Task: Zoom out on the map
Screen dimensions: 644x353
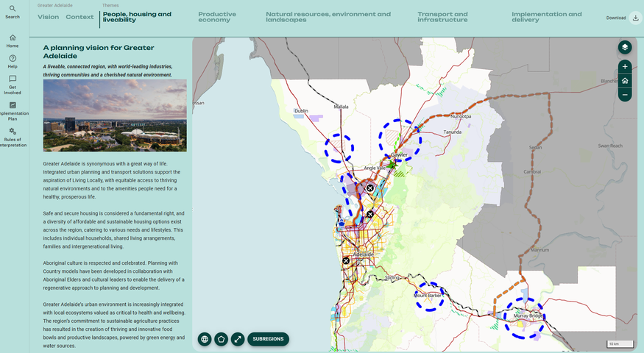Action: click(625, 94)
